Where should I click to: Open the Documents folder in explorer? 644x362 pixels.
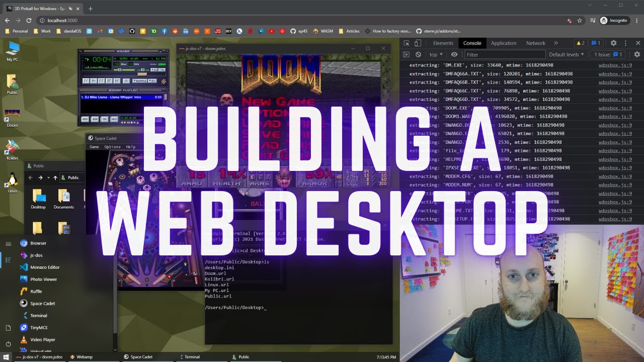(63, 199)
